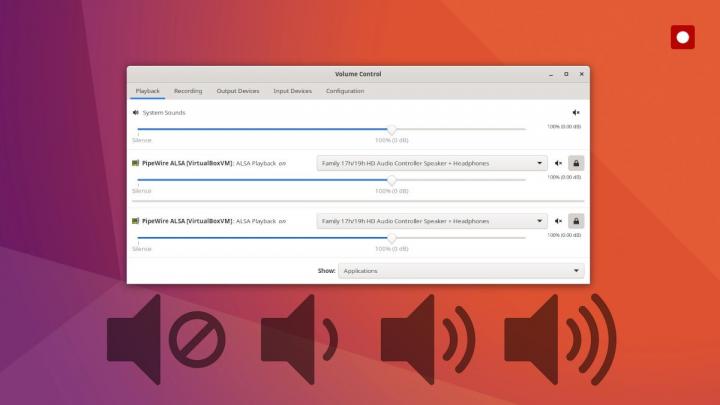Click the second stream's lock channels icon
The height and width of the screenshot is (405, 720).
(x=576, y=221)
